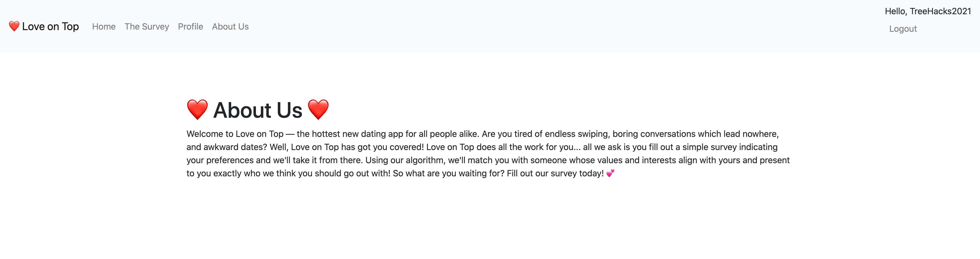Click the large About Us heading text
The height and width of the screenshot is (259, 980).
point(258,110)
